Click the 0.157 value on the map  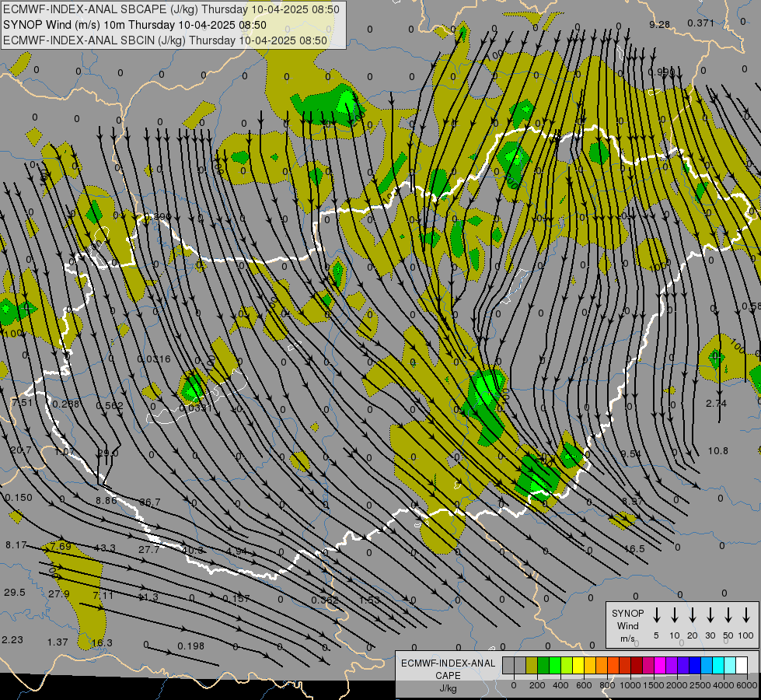pyautogui.click(x=236, y=598)
